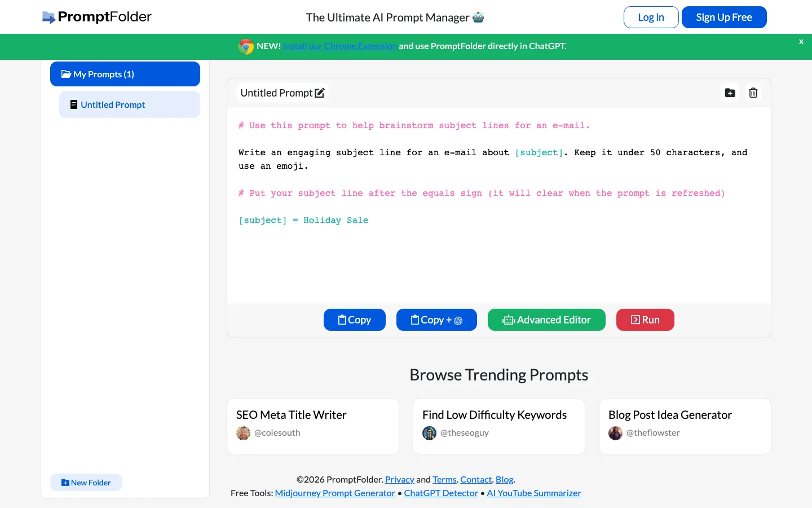Click the @theflowster username
This screenshot has height=508, width=812.
(653, 433)
